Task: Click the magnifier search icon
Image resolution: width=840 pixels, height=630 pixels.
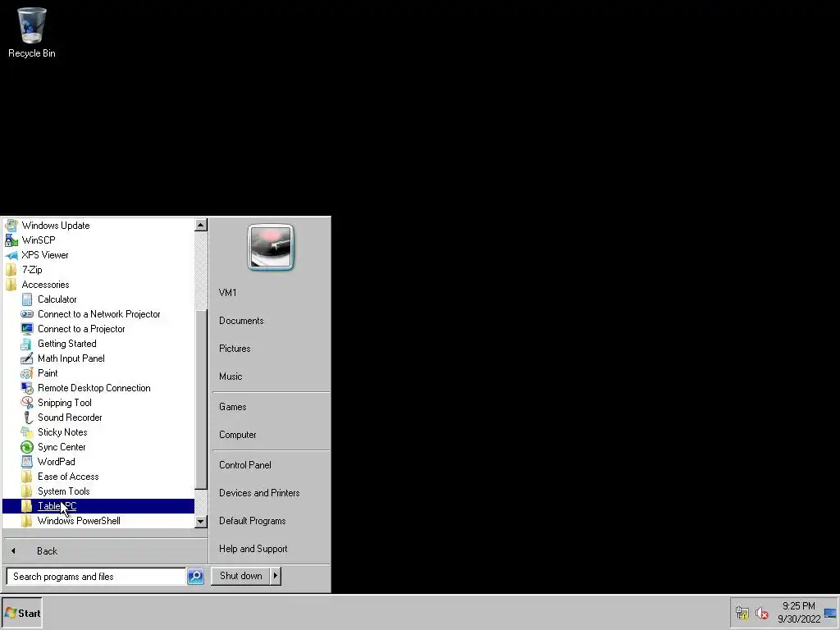Action: pyautogui.click(x=195, y=577)
